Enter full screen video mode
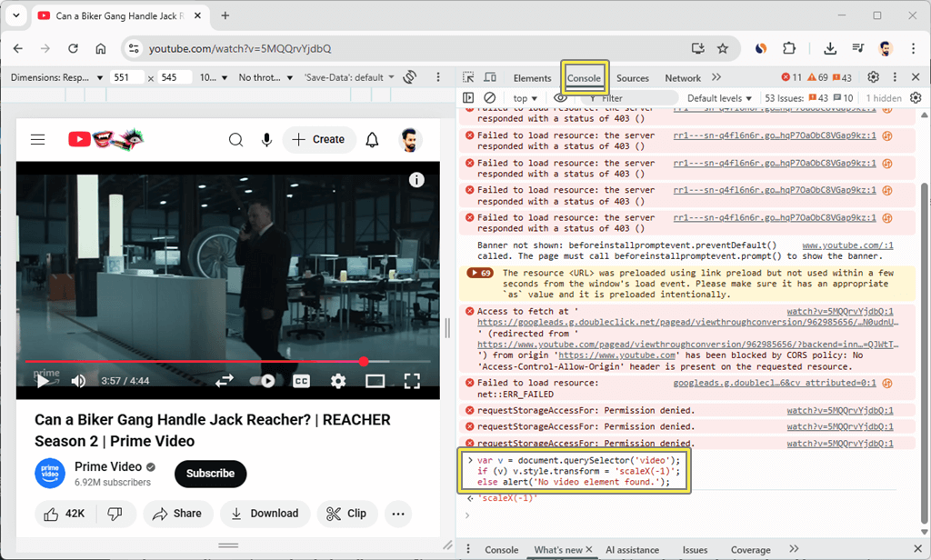The image size is (931, 560). [412, 381]
